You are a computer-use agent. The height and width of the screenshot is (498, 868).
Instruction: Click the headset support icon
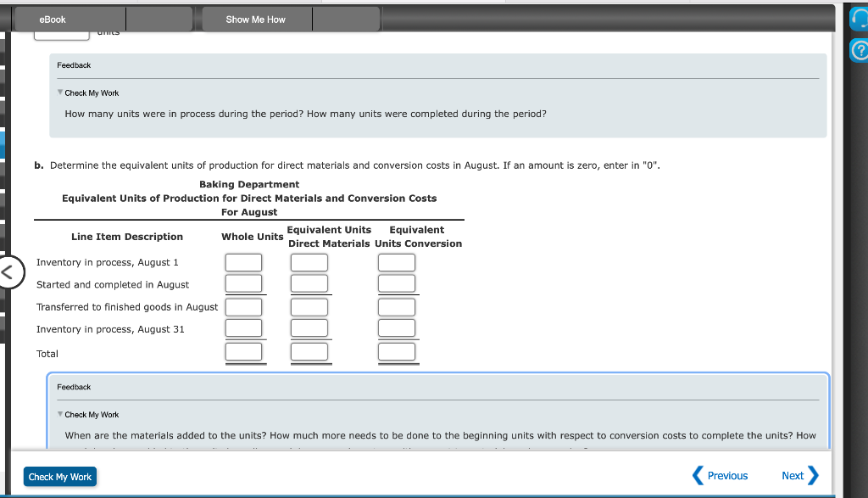(x=860, y=19)
